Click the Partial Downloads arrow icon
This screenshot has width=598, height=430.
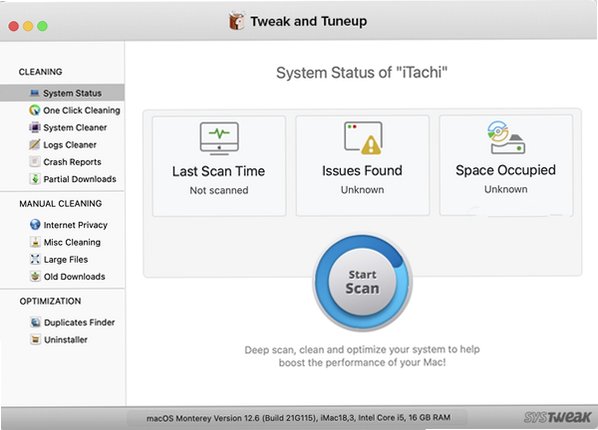(x=35, y=179)
